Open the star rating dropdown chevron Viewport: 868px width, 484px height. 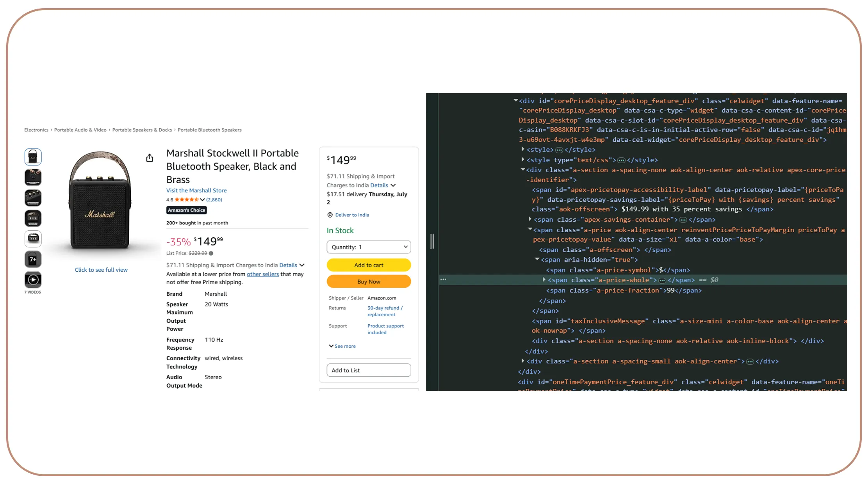coord(202,200)
